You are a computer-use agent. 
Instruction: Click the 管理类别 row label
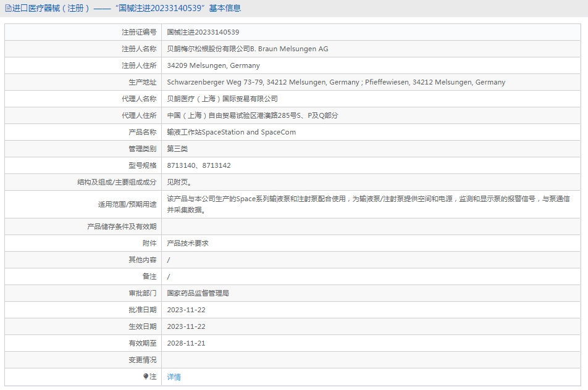[x=143, y=149]
